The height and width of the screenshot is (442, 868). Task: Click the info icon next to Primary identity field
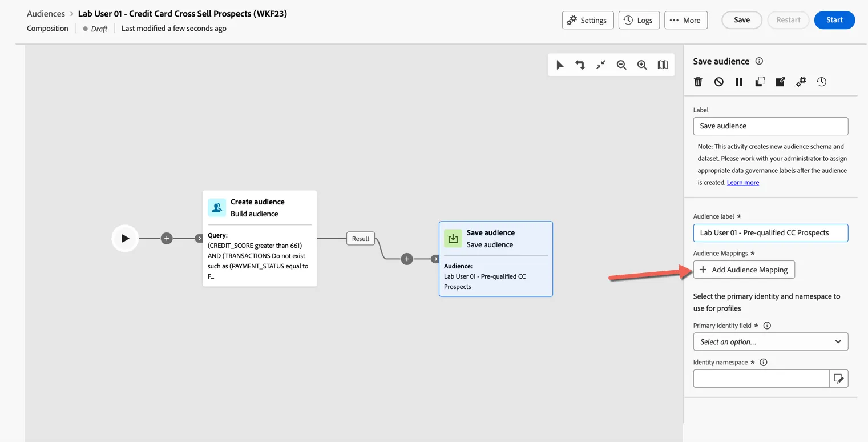[767, 326]
